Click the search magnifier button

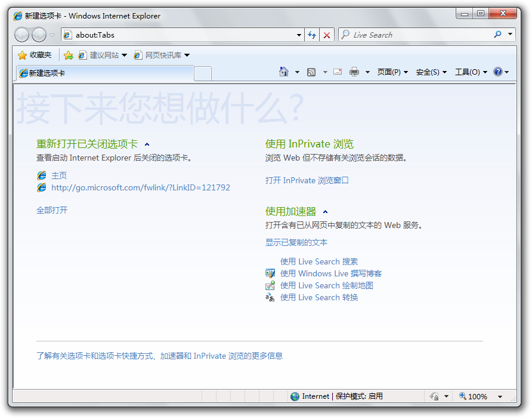tap(498, 35)
